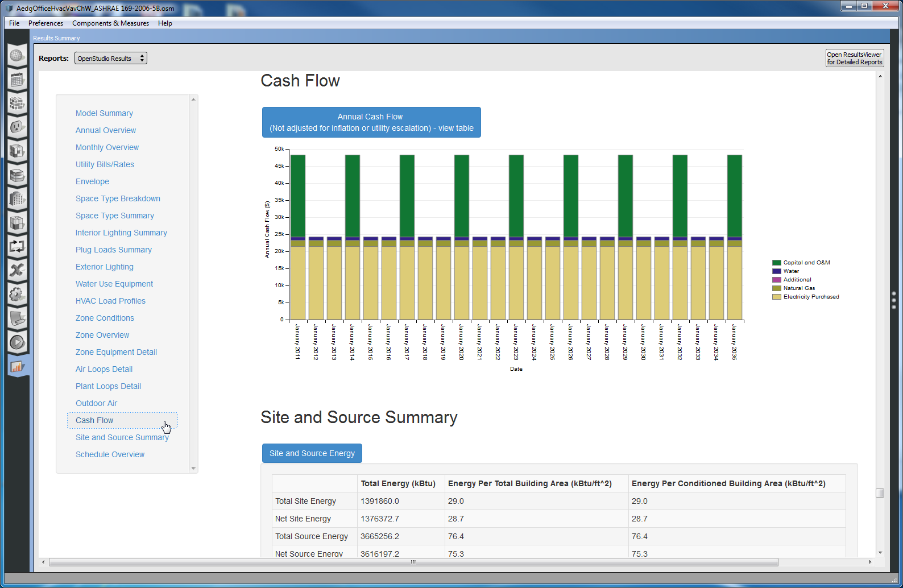
Task: Open the Facility building icon
Action: coord(17,199)
